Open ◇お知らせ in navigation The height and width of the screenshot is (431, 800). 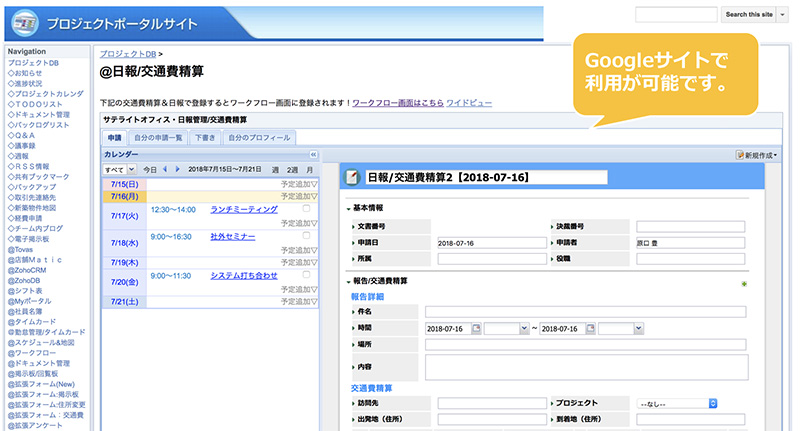pyautogui.click(x=25, y=73)
